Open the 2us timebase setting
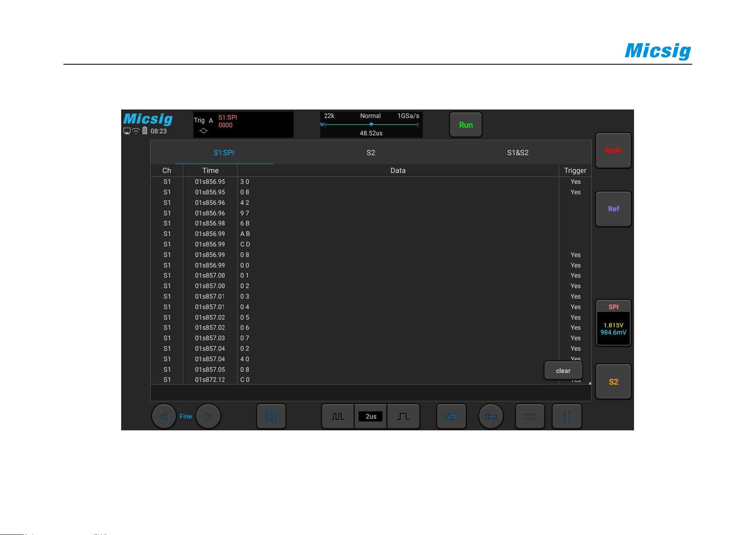 point(371,416)
